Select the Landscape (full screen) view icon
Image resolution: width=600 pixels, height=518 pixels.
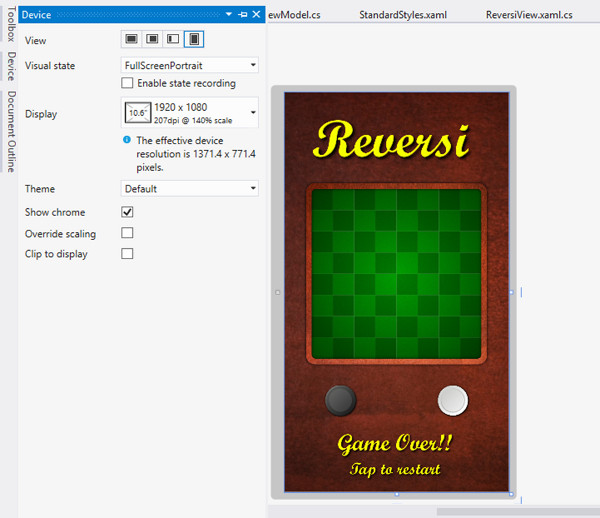(132, 39)
